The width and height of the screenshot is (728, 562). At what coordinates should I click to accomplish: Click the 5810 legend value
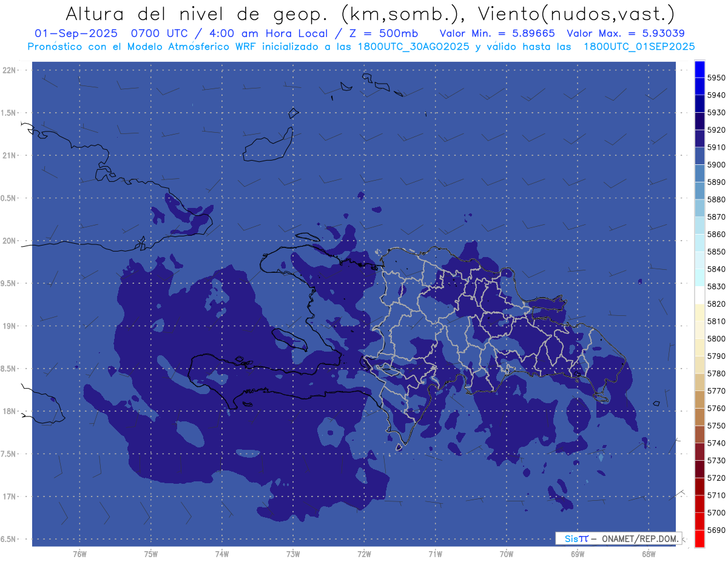tap(716, 321)
